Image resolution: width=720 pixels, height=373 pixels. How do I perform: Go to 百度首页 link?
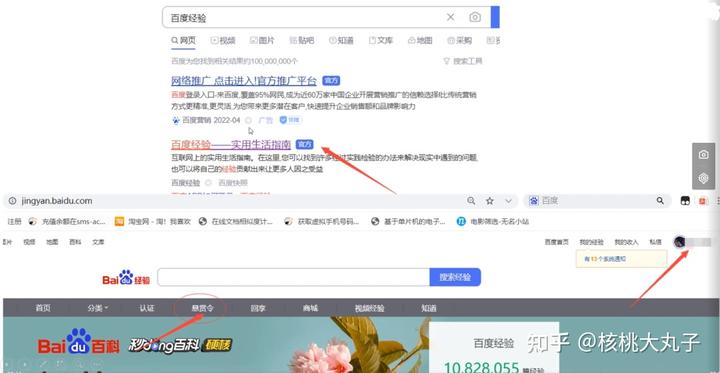[x=557, y=242]
